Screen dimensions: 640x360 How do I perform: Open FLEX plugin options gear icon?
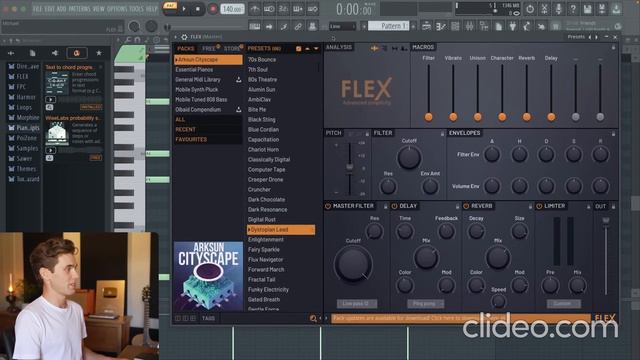[184, 37]
